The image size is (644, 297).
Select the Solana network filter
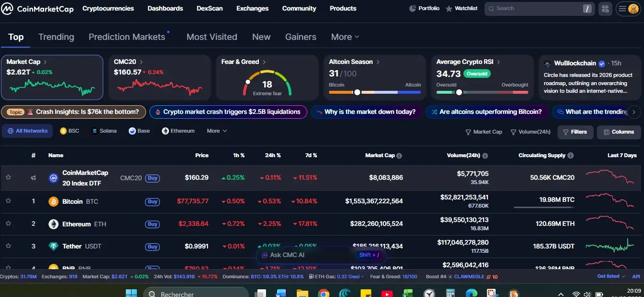pos(104,130)
